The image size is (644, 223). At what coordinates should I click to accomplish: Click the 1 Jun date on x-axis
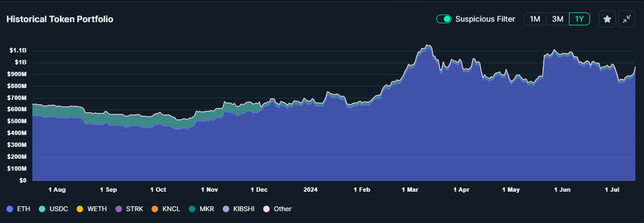[x=561, y=190]
